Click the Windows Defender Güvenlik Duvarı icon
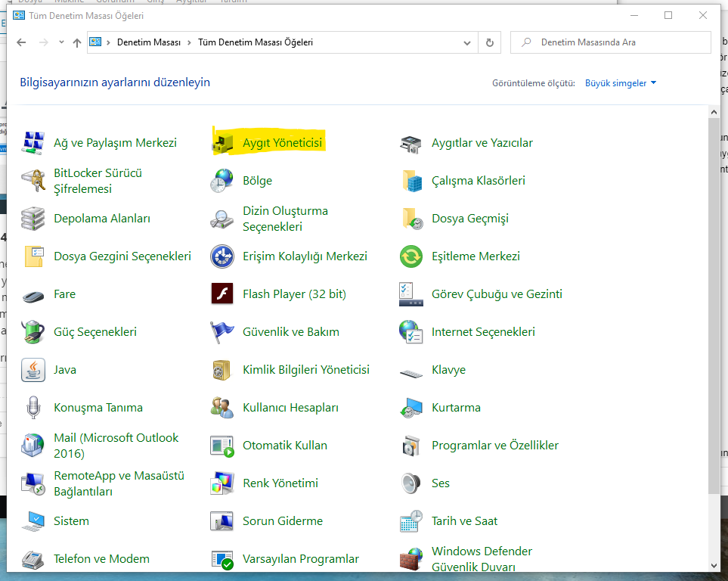The width and height of the screenshot is (728, 581). click(x=410, y=558)
